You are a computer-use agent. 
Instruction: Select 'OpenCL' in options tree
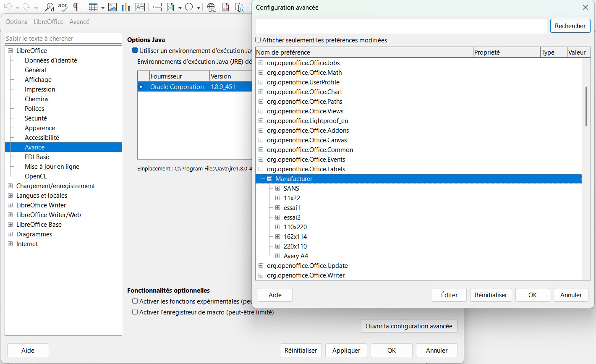[x=36, y=176]
